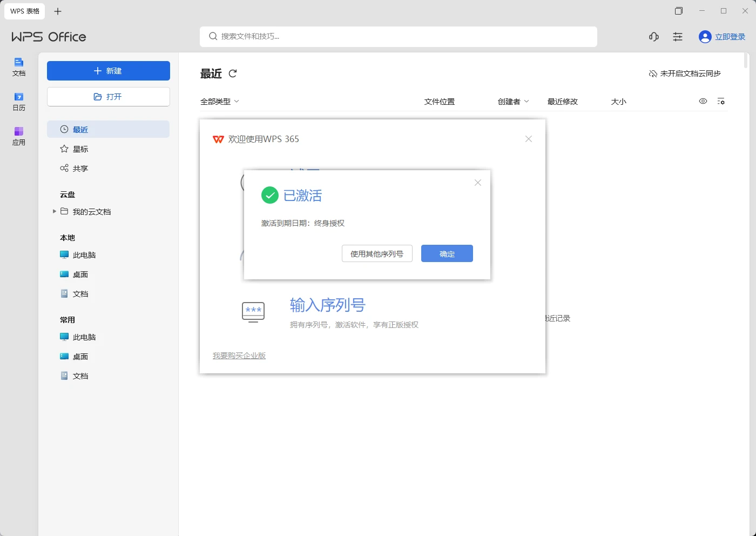Click the search files input field
This screenshot has height=536, width=756.
(x=399, y=37)
